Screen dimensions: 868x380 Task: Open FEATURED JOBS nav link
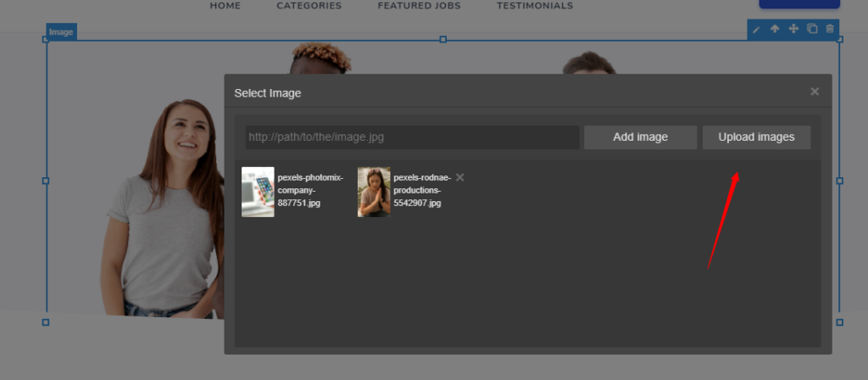click(420, 6)
